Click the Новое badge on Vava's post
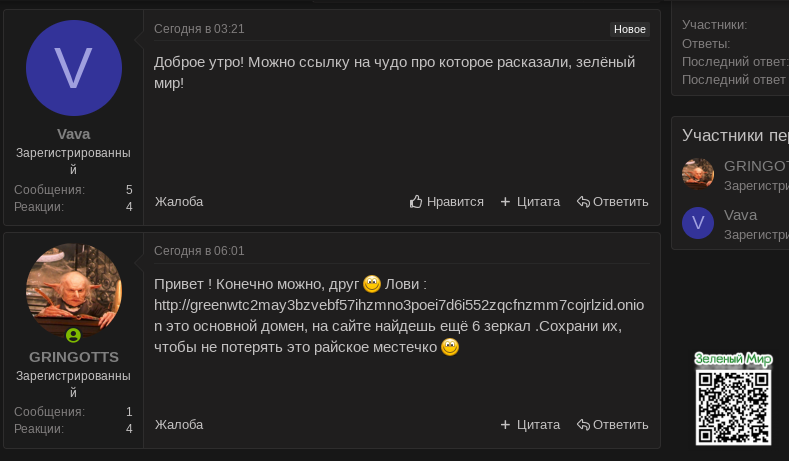The image size is (789, 461). click(630, 29)
